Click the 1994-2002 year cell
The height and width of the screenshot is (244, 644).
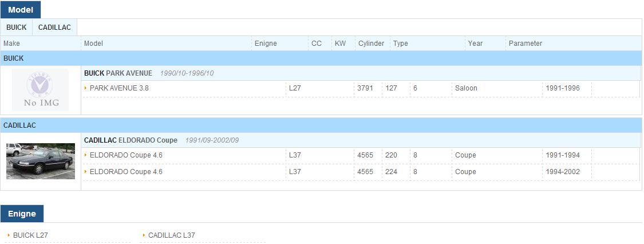click(563, 172)
